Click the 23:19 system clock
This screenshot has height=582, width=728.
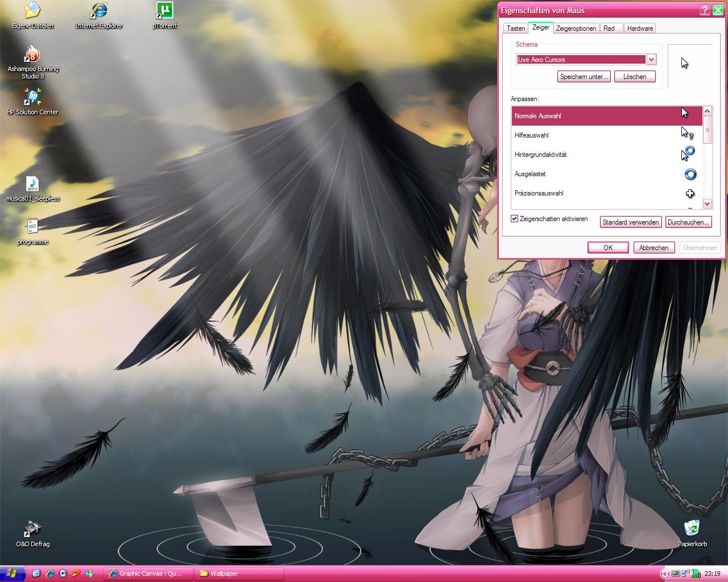[x=712, y=574]
